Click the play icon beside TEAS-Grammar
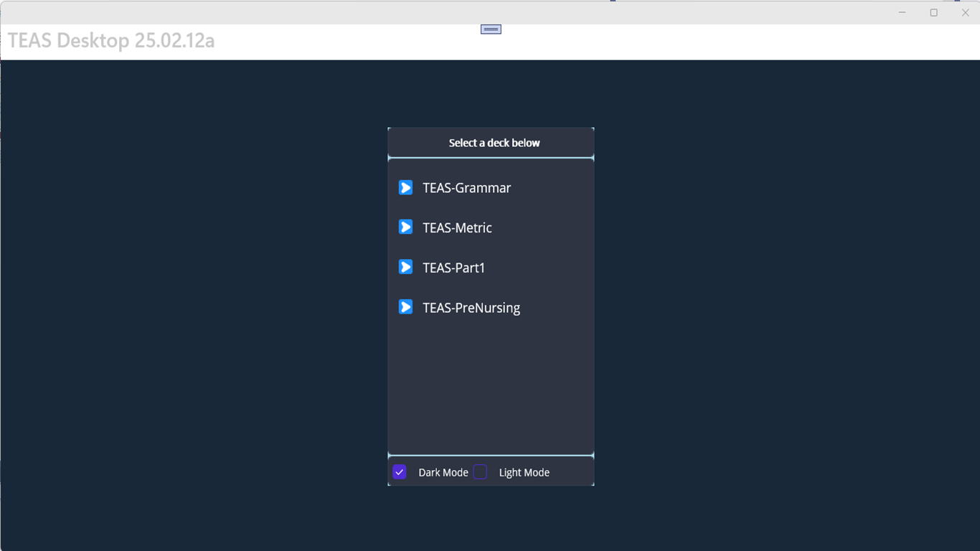The image size is (980, 551). pyautogui.click(x=405, y=188)
